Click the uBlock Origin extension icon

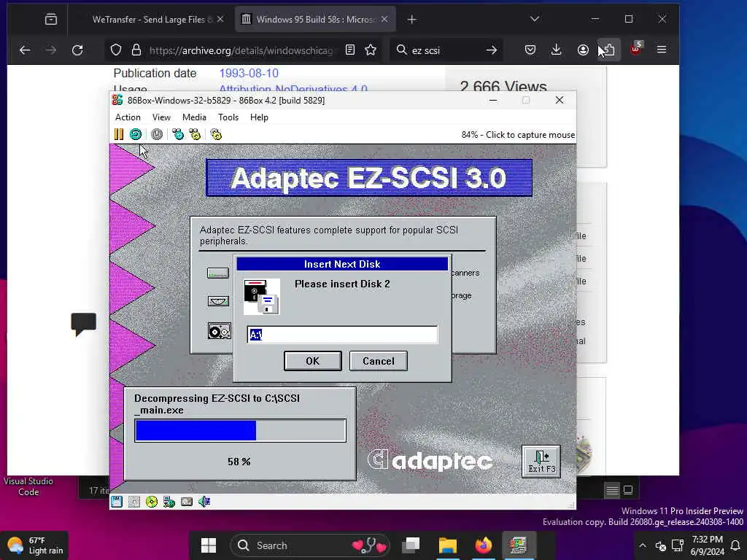pyautogui.click(x=636, y=49)
